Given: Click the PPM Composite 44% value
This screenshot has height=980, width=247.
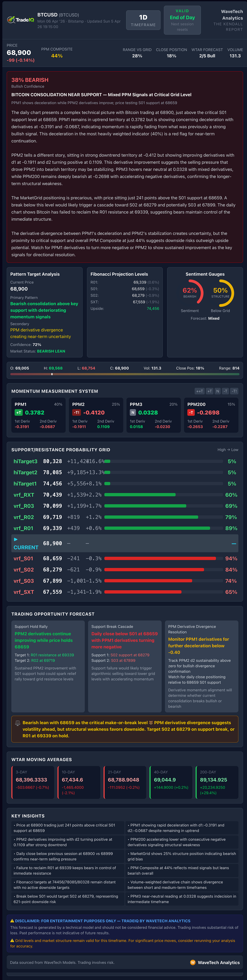Looking at the screenshot, I should click(57, 56).
